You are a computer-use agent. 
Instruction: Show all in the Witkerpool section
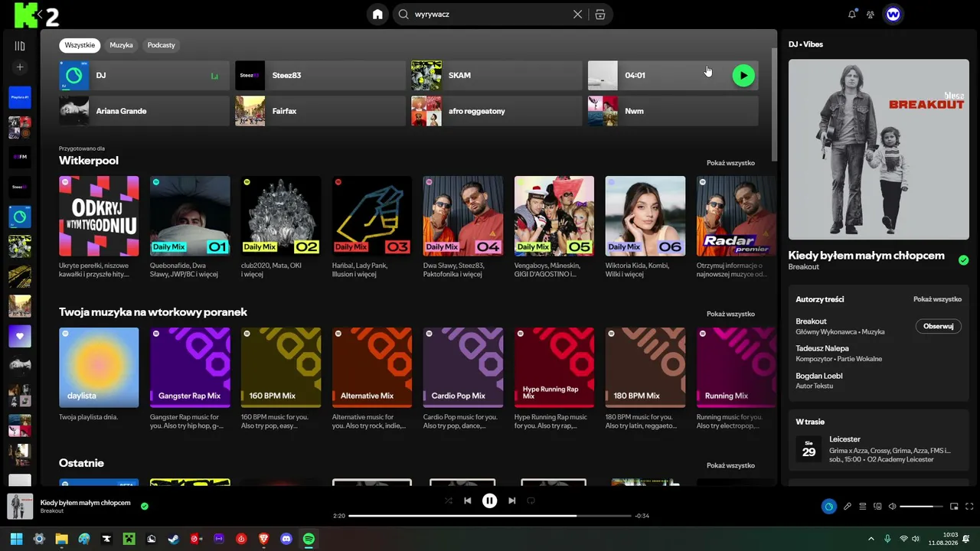click(x=730, y=163)
